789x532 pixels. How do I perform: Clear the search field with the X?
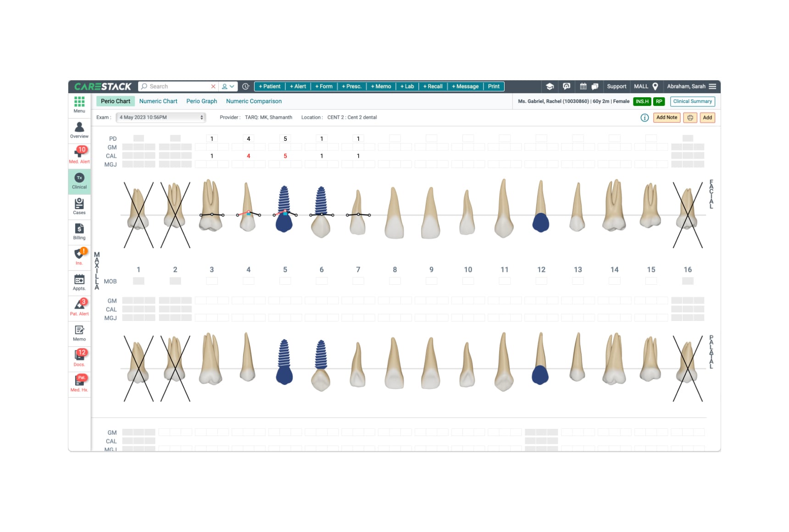(x=213, y=86)
